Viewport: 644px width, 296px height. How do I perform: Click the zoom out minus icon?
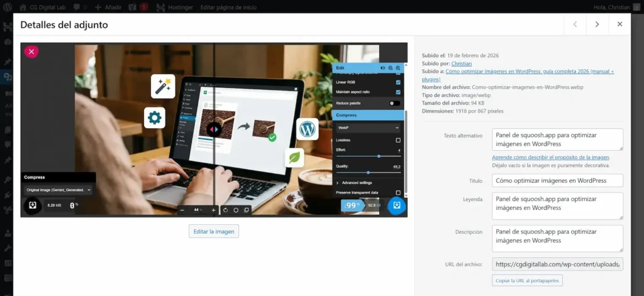point(182,210)
